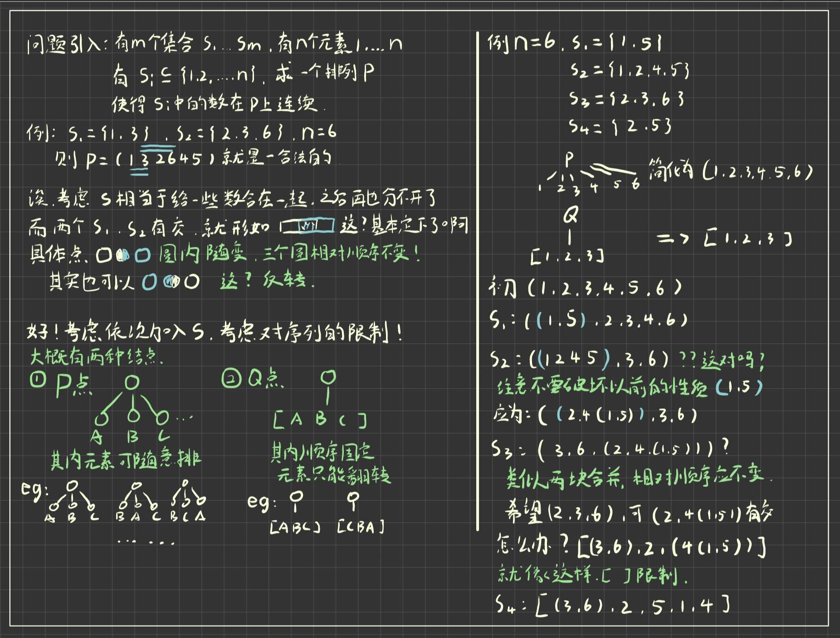The width and height of the screenshot is (840, 638).
Task: Click the white letter Q in right column tree
Action: coord(570,215)
